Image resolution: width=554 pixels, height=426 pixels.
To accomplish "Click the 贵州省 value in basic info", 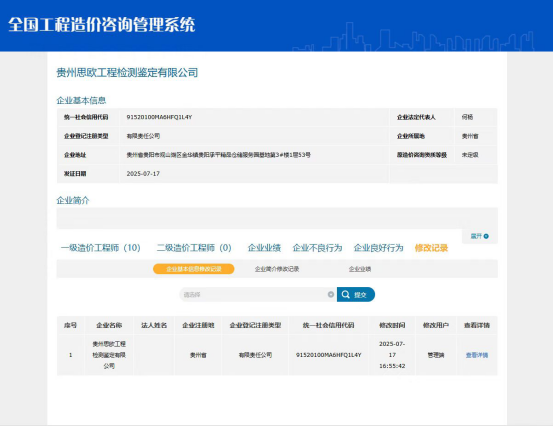I will [x=470, y=136].
